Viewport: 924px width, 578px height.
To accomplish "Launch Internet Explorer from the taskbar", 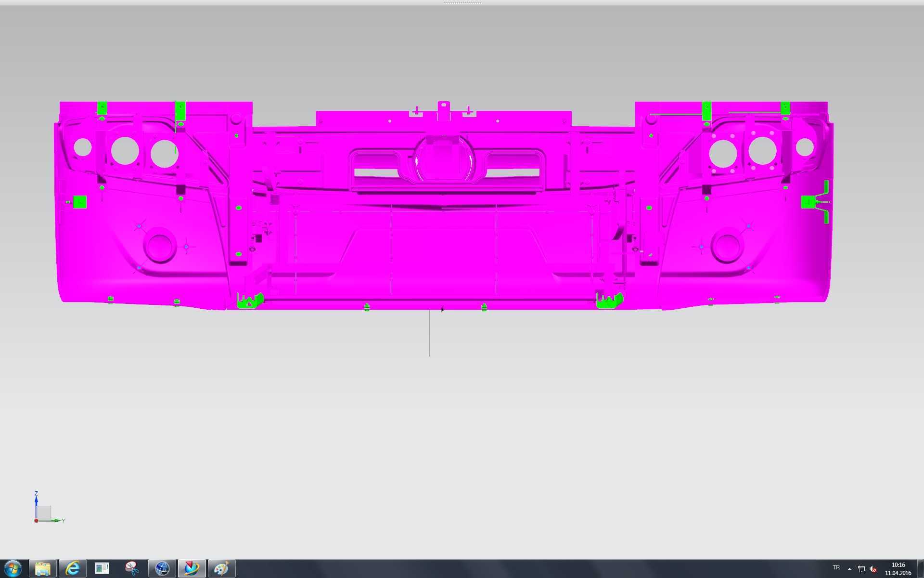I will [x=73, y=568].
